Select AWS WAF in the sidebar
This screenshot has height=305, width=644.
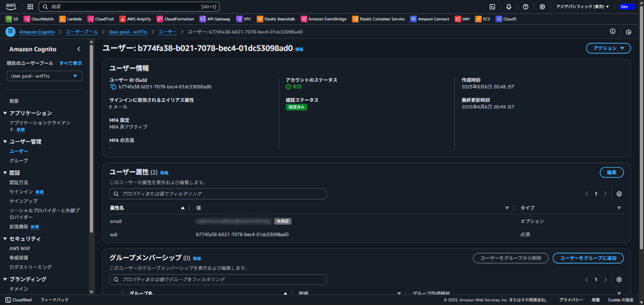pyautogui.click(x=21, y=249)
